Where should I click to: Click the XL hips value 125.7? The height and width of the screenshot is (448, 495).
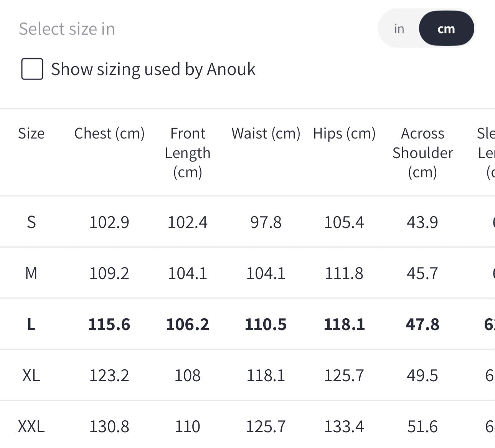pyautogui.click(x=344, y=375)
